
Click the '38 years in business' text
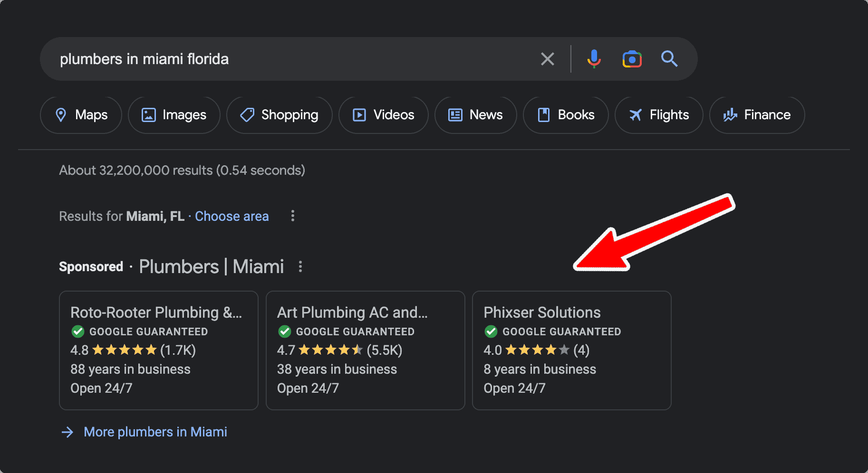pyautogui.click(x=337, y=369)
